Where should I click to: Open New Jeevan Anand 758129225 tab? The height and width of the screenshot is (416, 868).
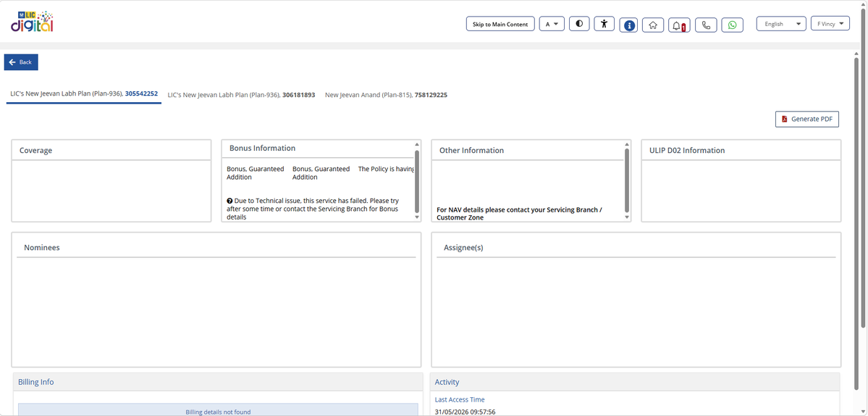(386, 95)
